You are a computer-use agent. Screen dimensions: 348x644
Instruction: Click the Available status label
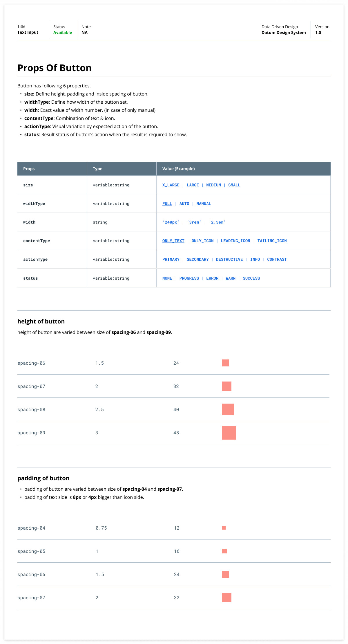(63, 33)
